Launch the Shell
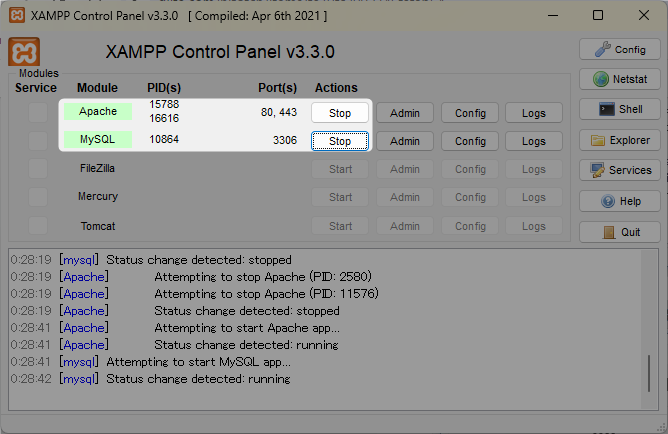 click(620, 109)
